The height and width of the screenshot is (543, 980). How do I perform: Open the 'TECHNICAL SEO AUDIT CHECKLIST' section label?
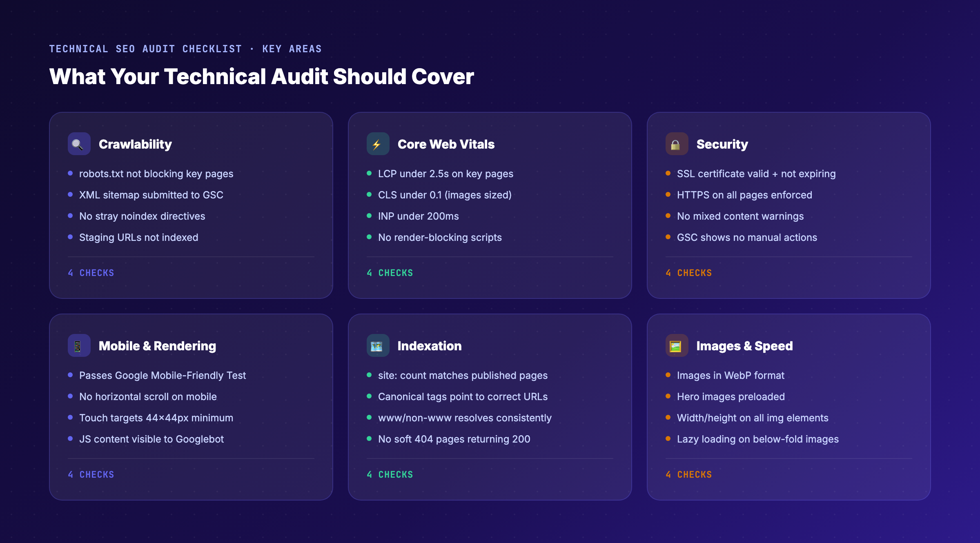point(145,49)
